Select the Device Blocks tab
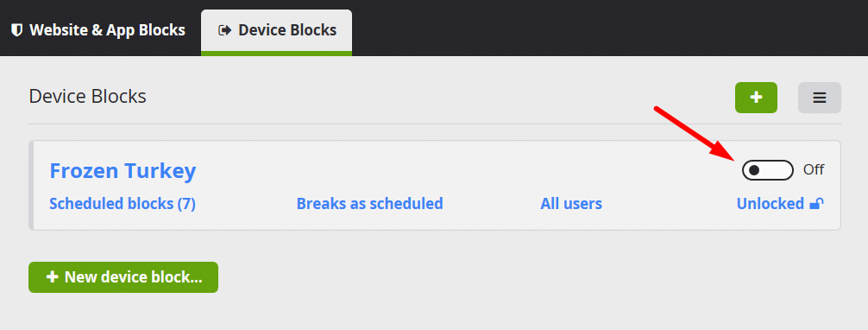Viewport: 868px width, 330px height. point(276,32)
